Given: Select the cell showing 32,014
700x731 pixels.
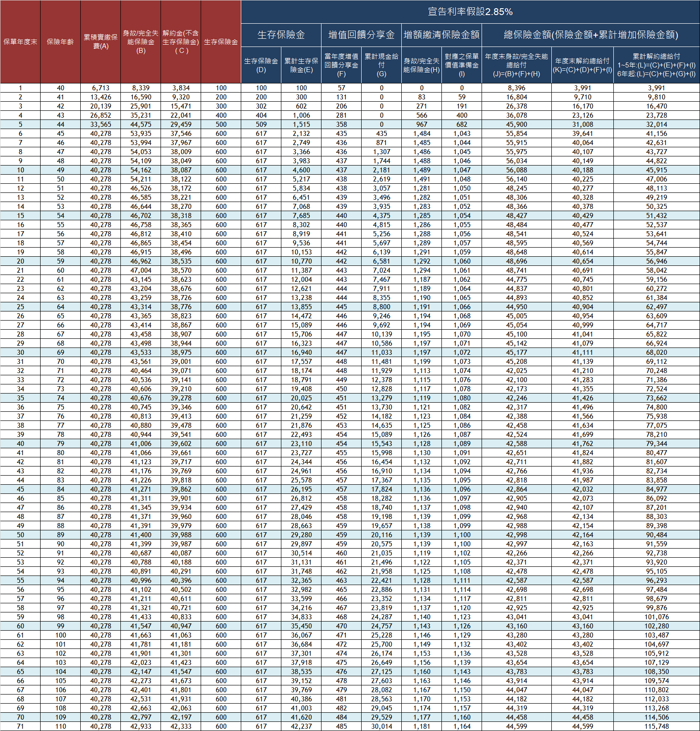Looking at the screenshot, I should [656, 124].
